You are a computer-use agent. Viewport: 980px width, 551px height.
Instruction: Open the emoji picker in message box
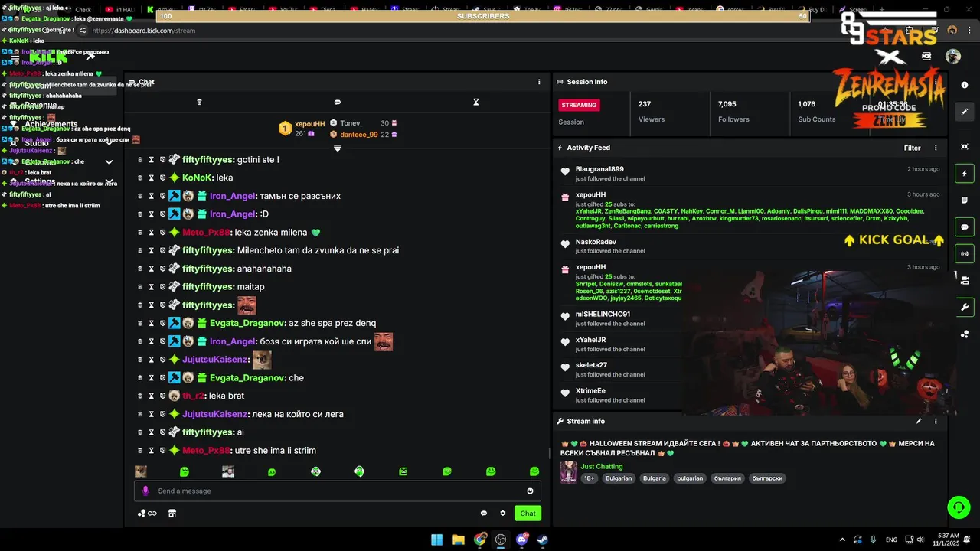[530, 491]
